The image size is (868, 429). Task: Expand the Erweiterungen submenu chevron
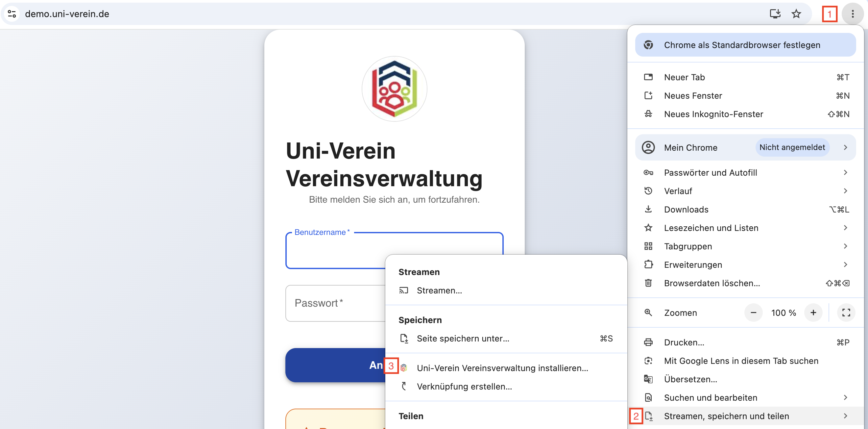(845, 265)
